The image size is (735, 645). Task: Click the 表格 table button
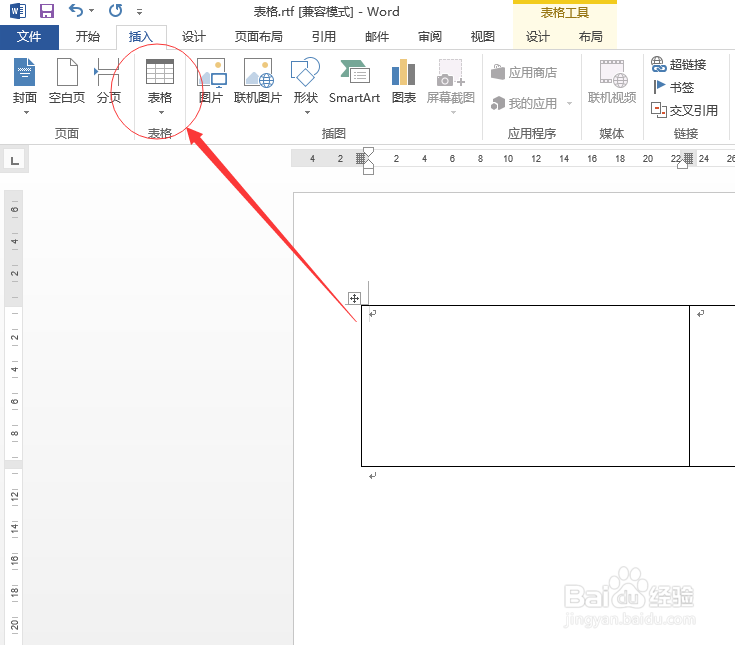click(x=160, y=81)
